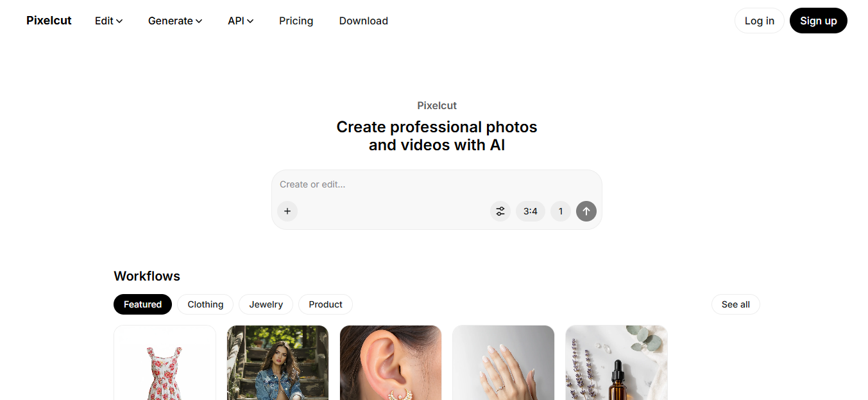
Task: Click the Sign up button
Action: (818, 21)
